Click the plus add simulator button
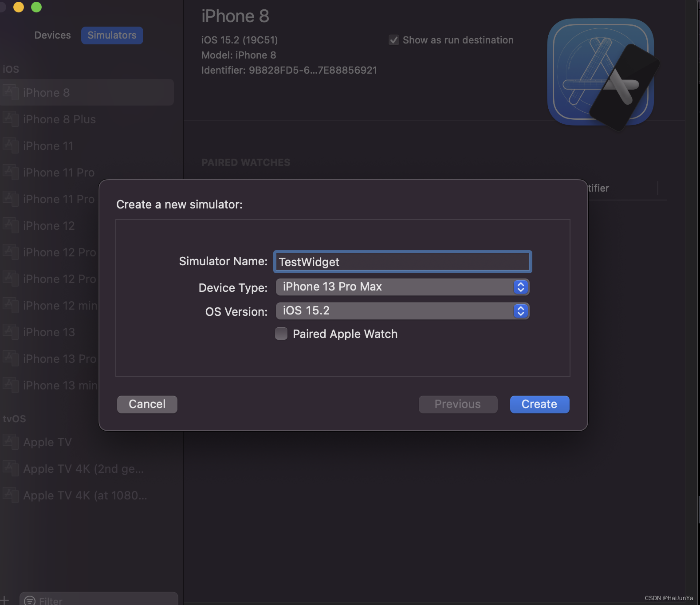The image size is (700, 605). [4, 600]
